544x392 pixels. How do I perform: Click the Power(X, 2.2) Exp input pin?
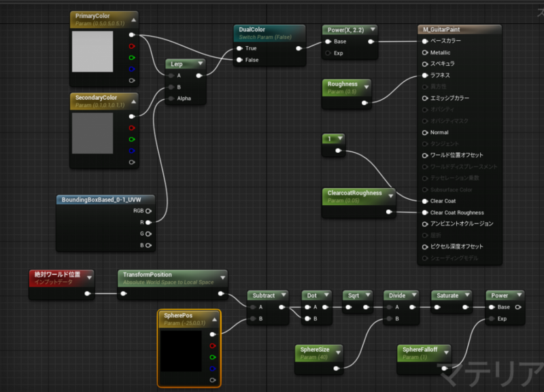click(x=328, y=53)
